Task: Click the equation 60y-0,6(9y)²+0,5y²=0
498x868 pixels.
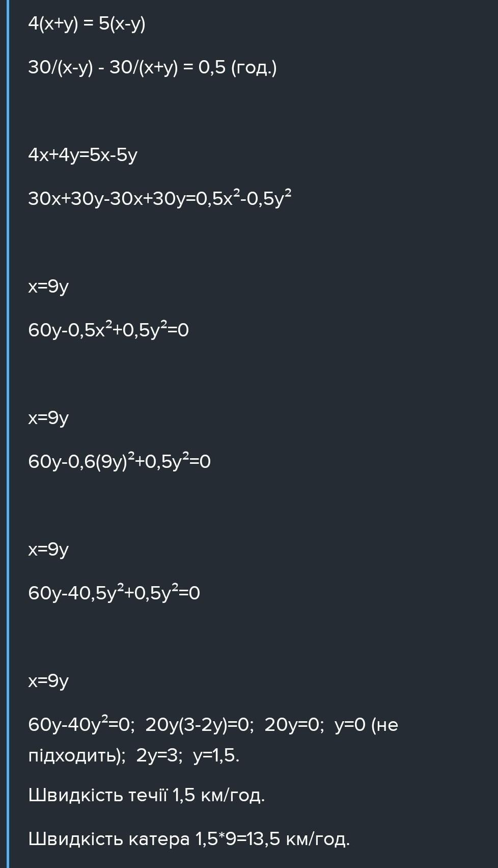Action: (119, 461)
